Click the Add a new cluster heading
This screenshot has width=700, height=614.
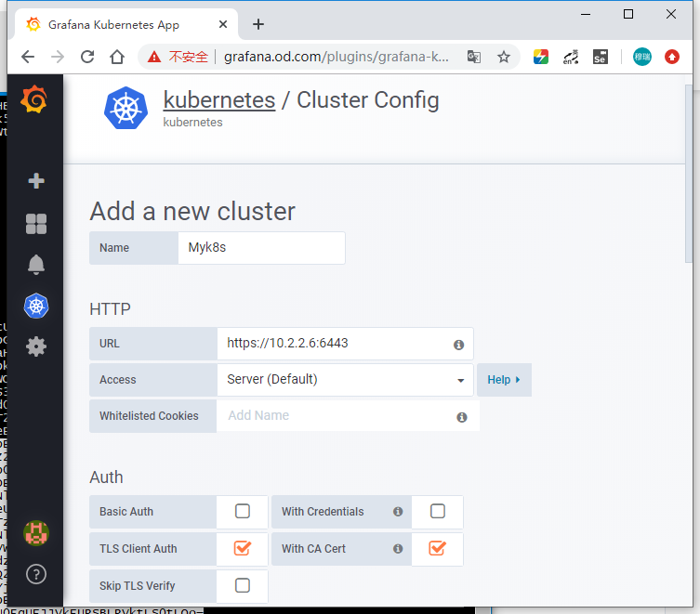(192, 211)
